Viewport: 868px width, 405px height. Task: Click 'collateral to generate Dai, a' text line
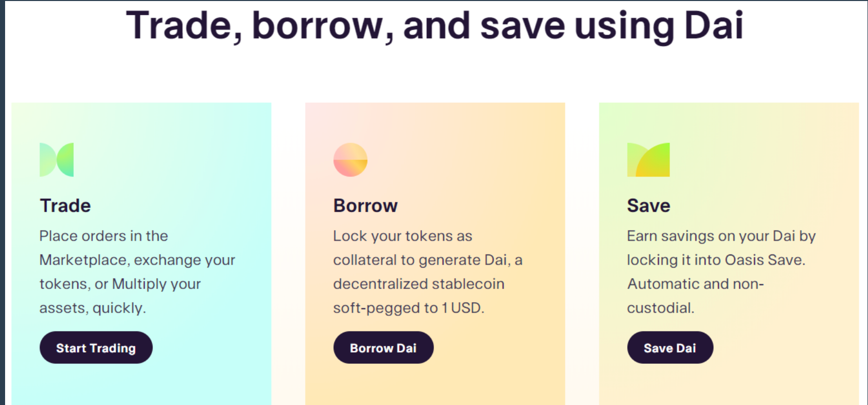click(427, 260)
